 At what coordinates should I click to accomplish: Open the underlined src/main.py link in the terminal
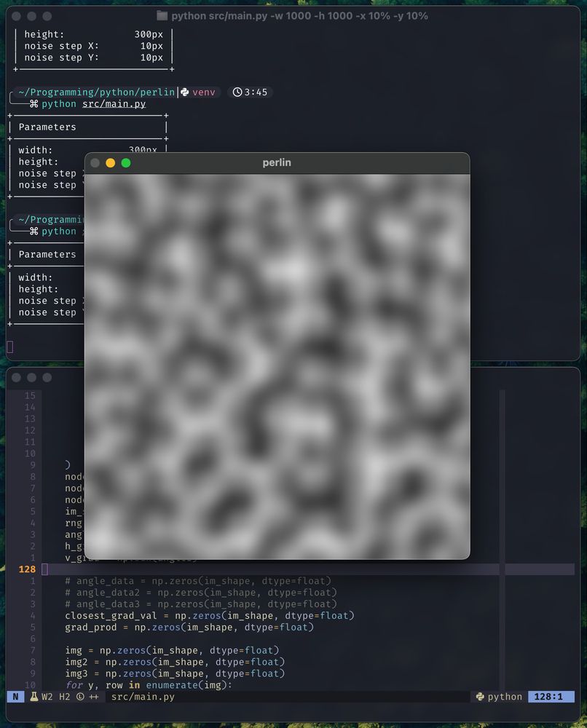(x=113, y=103)
